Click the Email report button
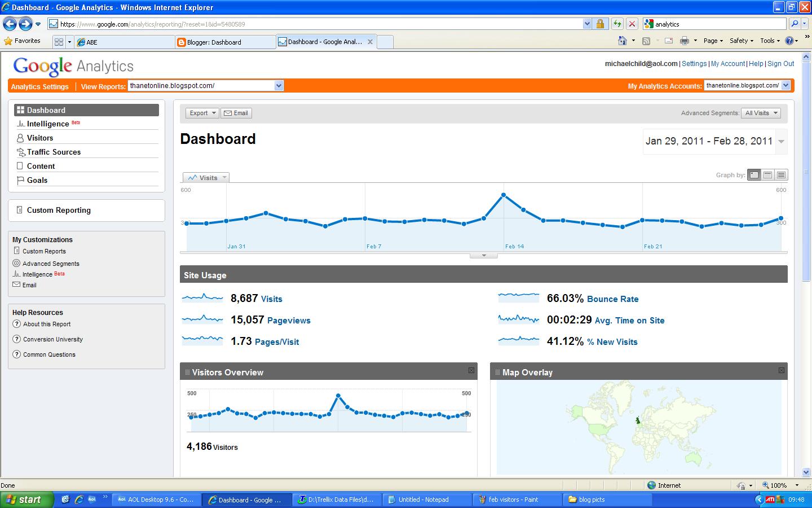The height and width of the screenshot is (508, 812). click(236, 113)
